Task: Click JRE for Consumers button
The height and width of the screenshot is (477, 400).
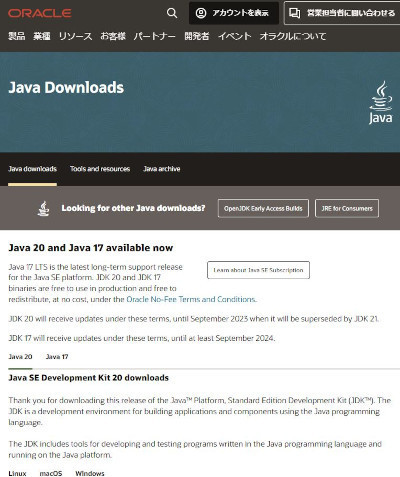Action: (347, 208)
